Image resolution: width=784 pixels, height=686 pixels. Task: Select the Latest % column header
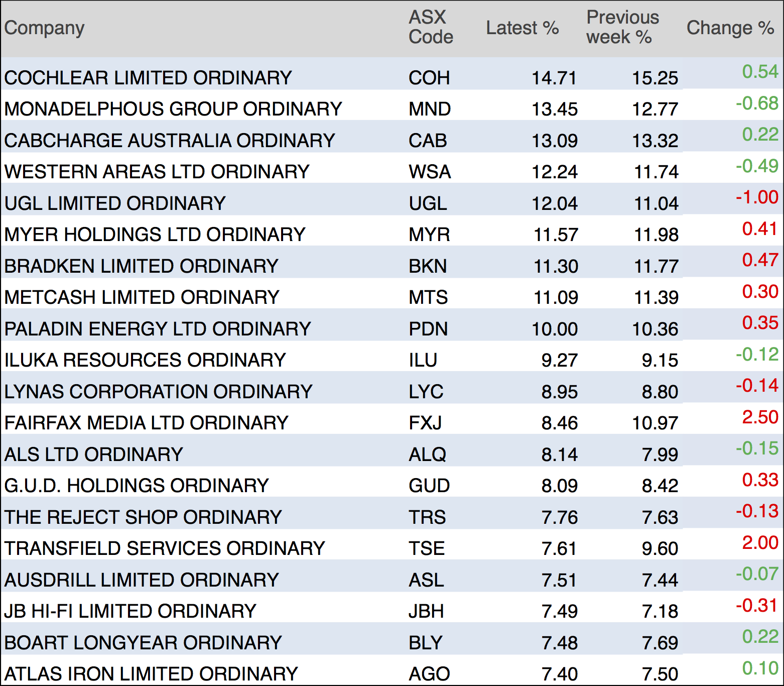[522, 28]
